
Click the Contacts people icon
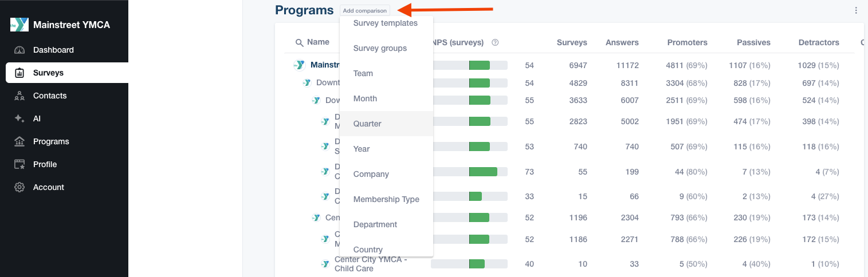(19, 96)
